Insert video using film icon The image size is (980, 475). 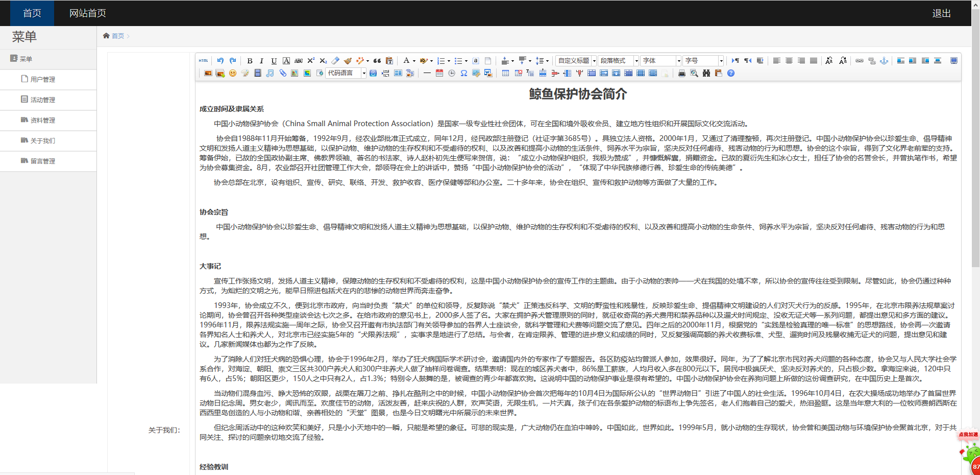click(x=257, y=73)
